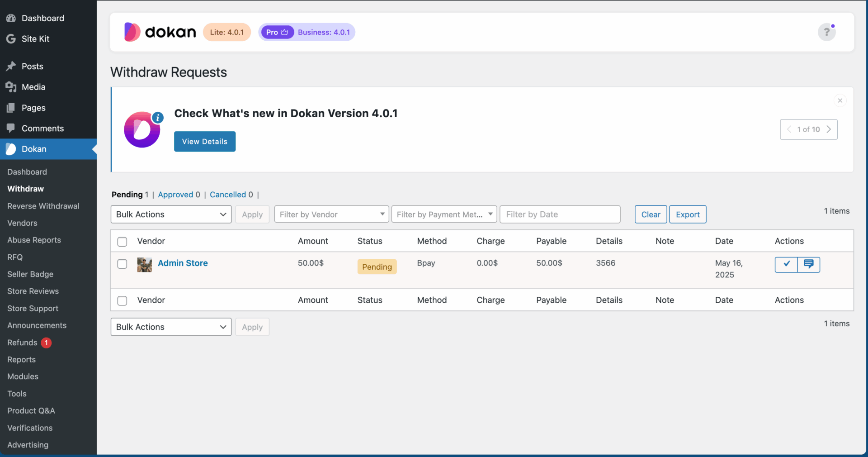Click the Pages icon in sidebar
The width and height of the screenshot is (868, 457).
[x=11, y=108]
